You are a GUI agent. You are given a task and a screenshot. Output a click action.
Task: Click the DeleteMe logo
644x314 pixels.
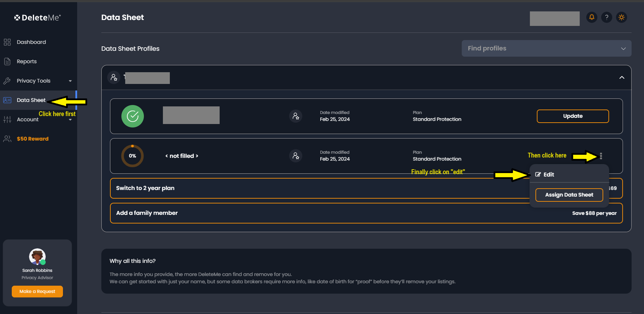[37, 18]
